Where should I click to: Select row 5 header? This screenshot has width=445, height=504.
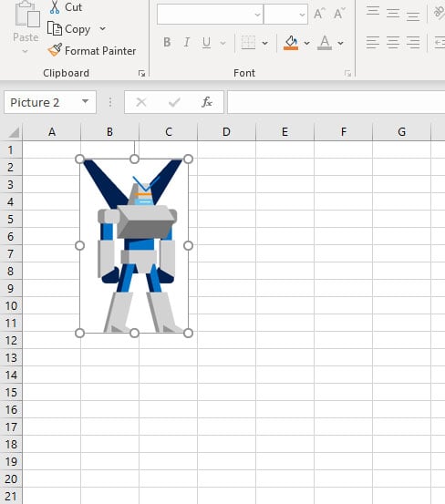(x=11, y=220)
